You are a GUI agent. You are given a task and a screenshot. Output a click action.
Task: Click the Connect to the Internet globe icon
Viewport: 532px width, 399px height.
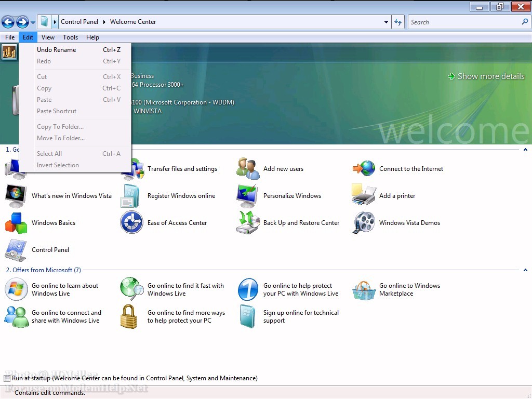tap(364, 168)
